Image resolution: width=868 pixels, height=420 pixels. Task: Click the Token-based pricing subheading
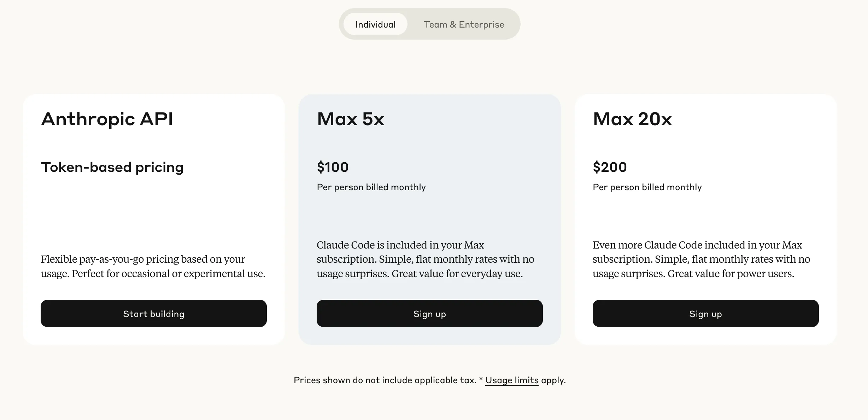pos(112,167)
